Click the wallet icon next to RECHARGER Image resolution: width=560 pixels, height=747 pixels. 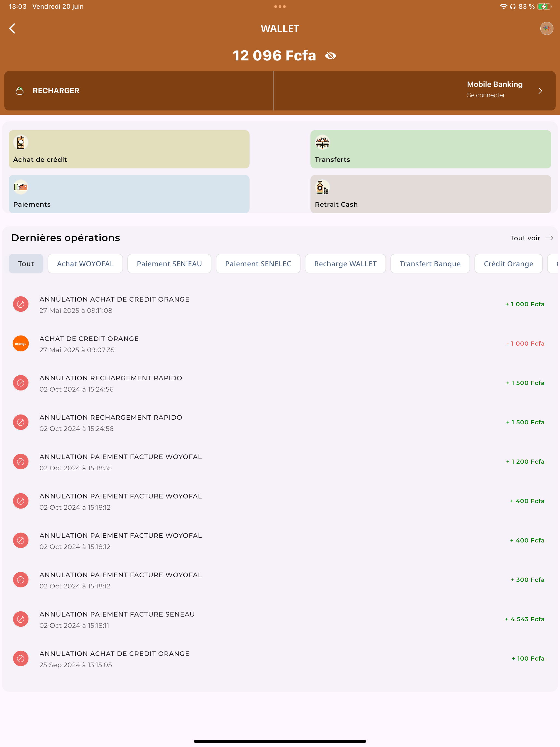pos(20,91)
